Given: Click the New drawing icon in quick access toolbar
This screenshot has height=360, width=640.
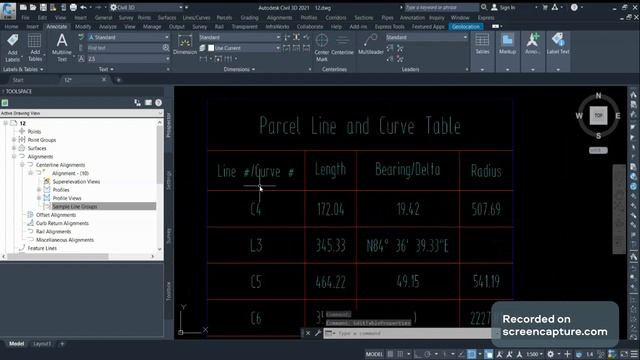Looking at the screenshot, I should pos(23,7).
